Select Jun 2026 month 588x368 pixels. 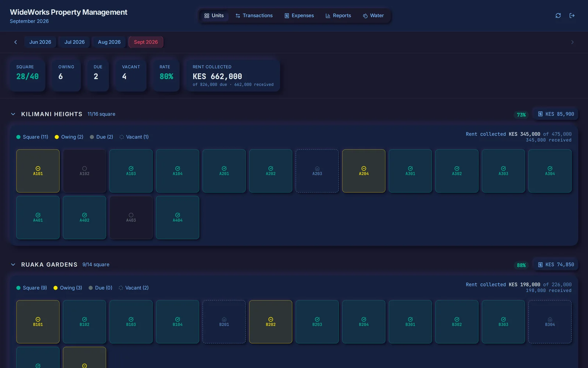pyautogui.click(x=40, y=42)
